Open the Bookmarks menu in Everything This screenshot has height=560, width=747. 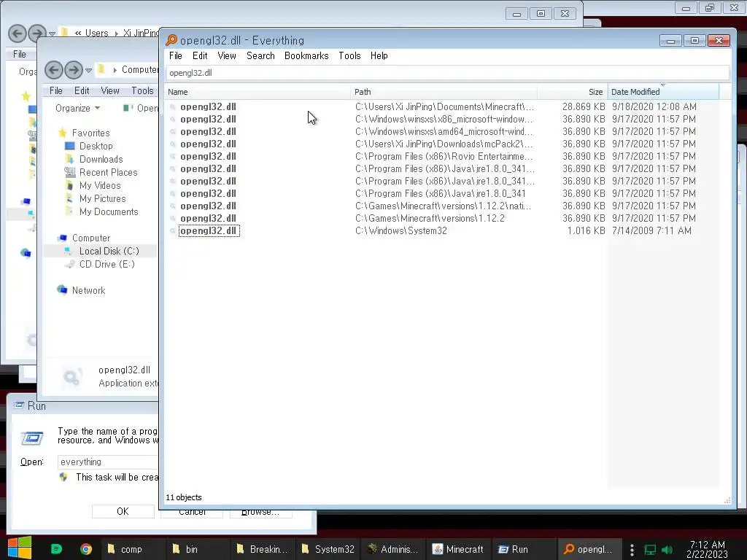click(306, 55)
